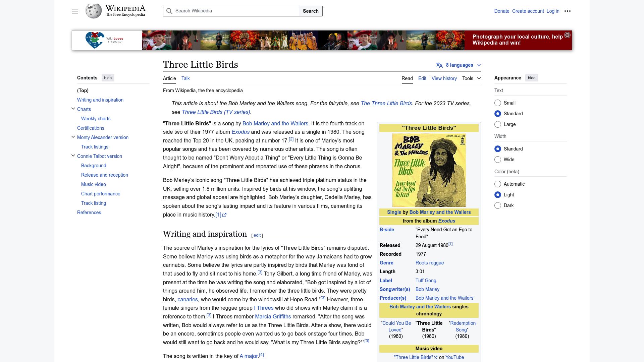This screenshot has height=362, width=644.
Task: Hide the Appearance panel
Action: pos(532,78)
